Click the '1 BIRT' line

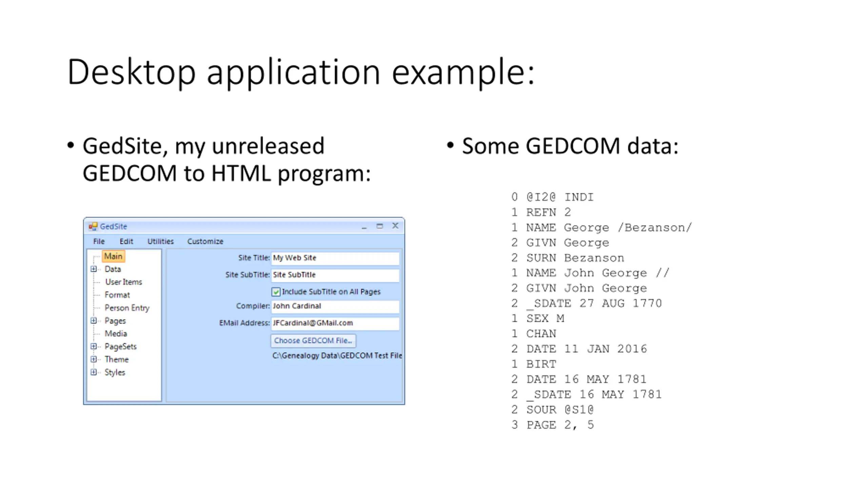coord(534,364)
